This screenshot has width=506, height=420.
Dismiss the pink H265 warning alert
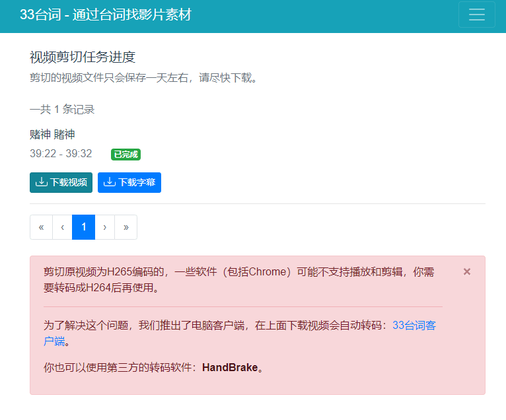[467, 271]
